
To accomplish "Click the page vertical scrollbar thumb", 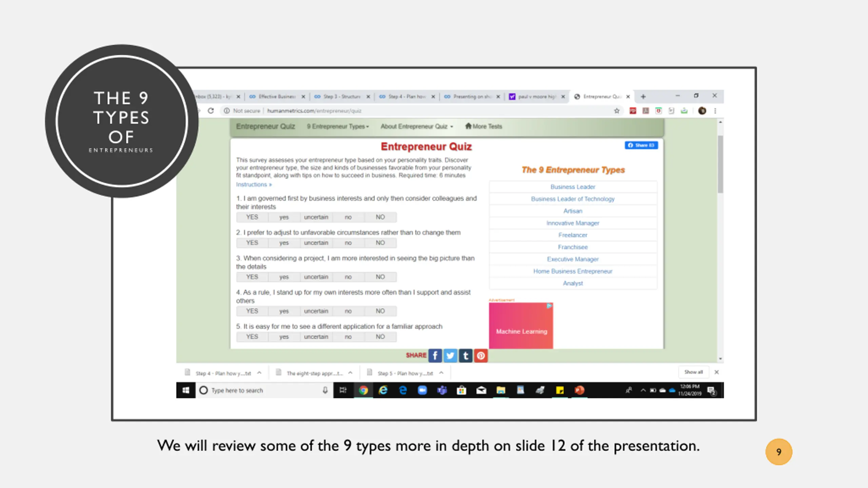I will pyautogui.click(x=720, y=164).
